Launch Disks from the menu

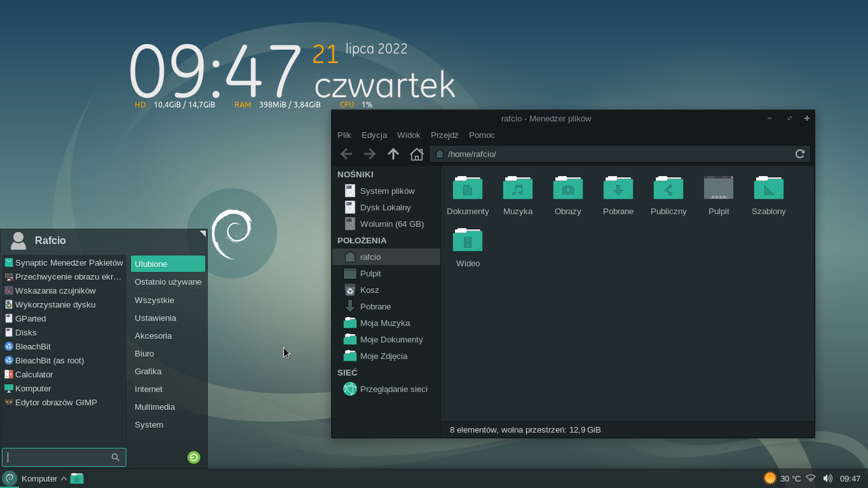[x=64, y=332]
